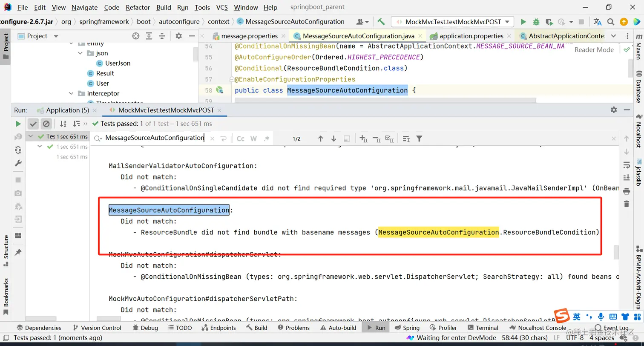This screenshot has height=346, width=644.
Task: Run MockMvcTest with the green play icon
Action: 523,22
